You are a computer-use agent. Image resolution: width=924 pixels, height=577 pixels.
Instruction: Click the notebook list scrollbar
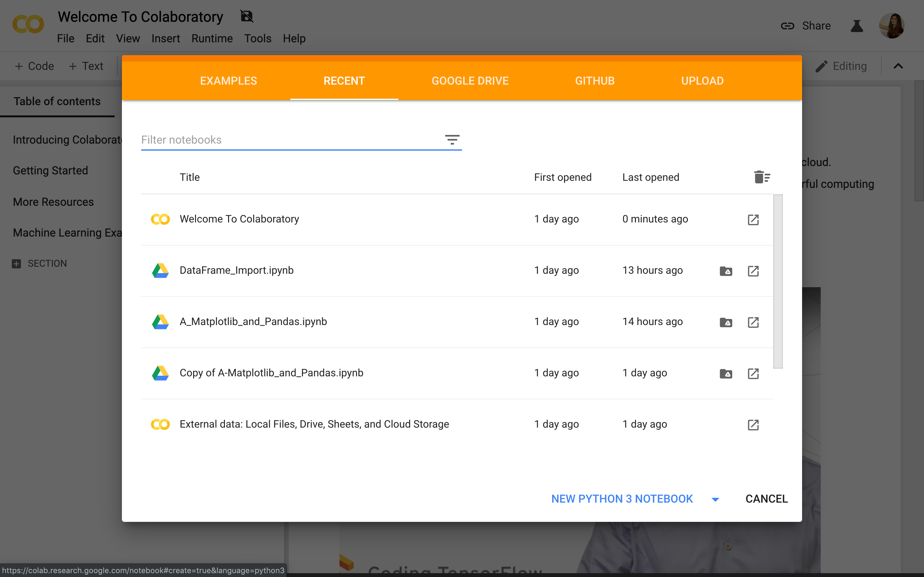(778, 282)
